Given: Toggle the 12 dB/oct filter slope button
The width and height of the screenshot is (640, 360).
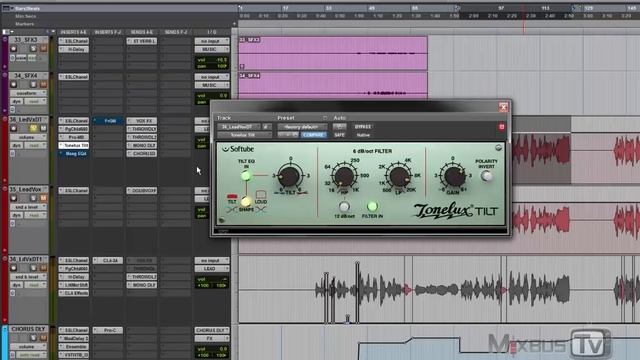Looking at the screenshot, I should click(344, 206).
